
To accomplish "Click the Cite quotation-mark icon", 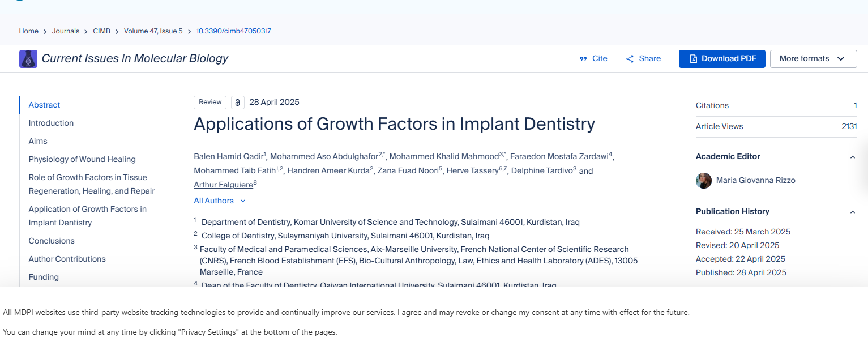I will point(583,59).
